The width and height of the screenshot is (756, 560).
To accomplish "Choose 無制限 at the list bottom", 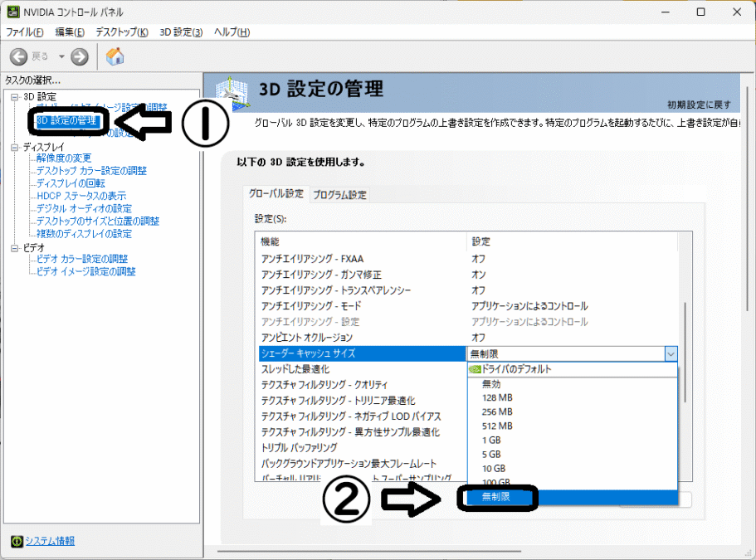I will click(573, 497).
